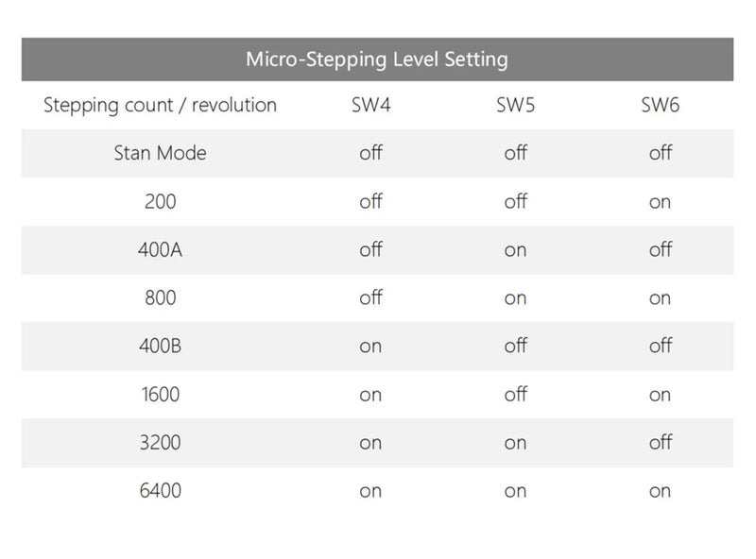The width and height of the screenshot is (756, 559).
Task: Click the SW4 value in the 400B row
Action: pos(370,347)
